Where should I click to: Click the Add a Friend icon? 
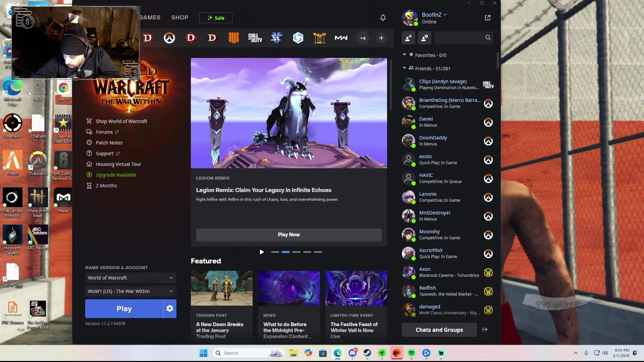pyautogui.click(x=409, y=38)
